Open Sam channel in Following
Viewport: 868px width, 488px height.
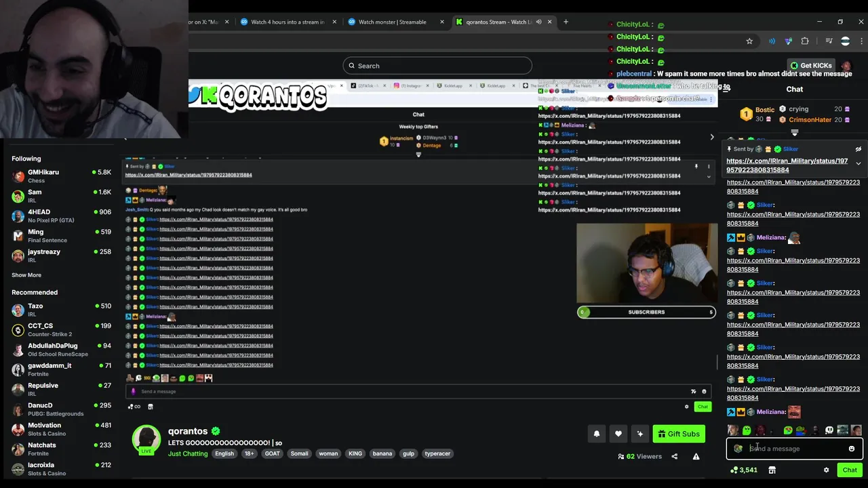[x=61, y=196]
